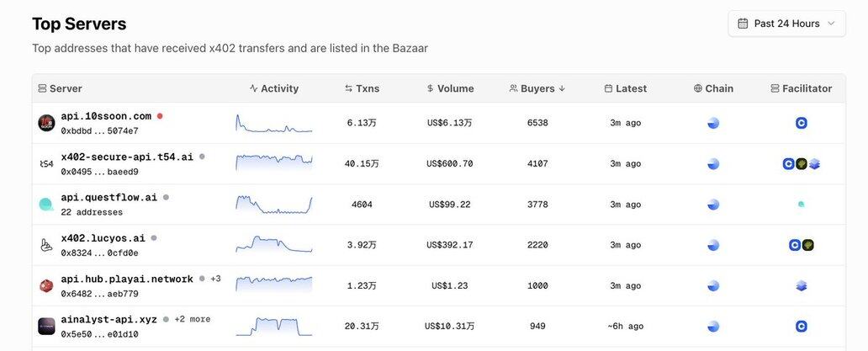Screen dimensions: 868x351
Task: Click the Activity column header
Action: click(x=274, y=88)
